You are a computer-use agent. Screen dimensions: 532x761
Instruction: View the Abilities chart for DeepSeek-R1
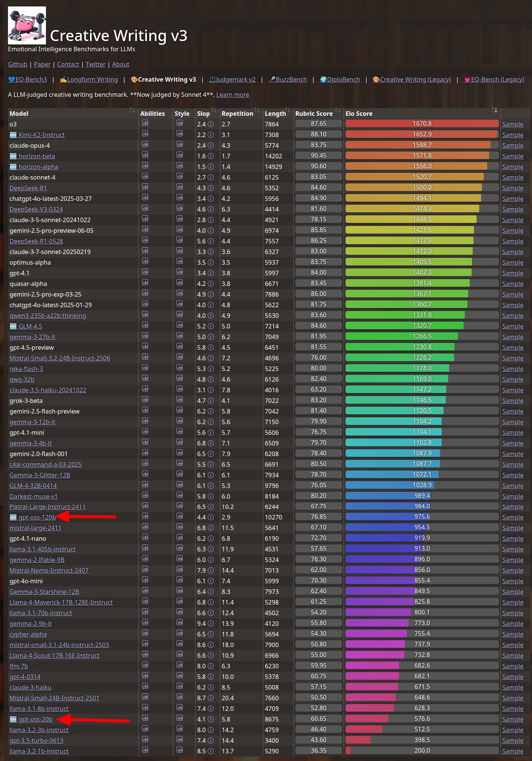point(145,187)
